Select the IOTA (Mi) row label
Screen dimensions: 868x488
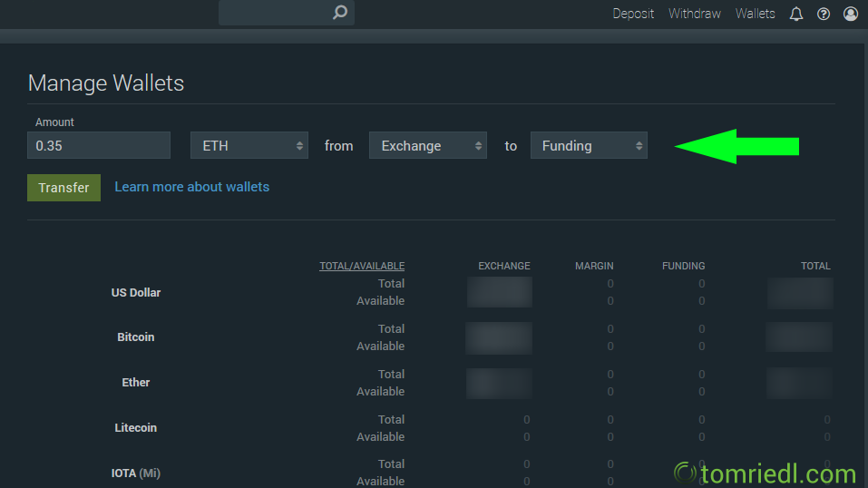click(x=136, y=473)
